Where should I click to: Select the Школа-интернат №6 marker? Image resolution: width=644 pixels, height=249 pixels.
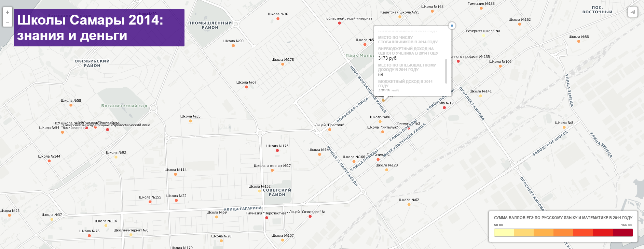click(131, 235)
